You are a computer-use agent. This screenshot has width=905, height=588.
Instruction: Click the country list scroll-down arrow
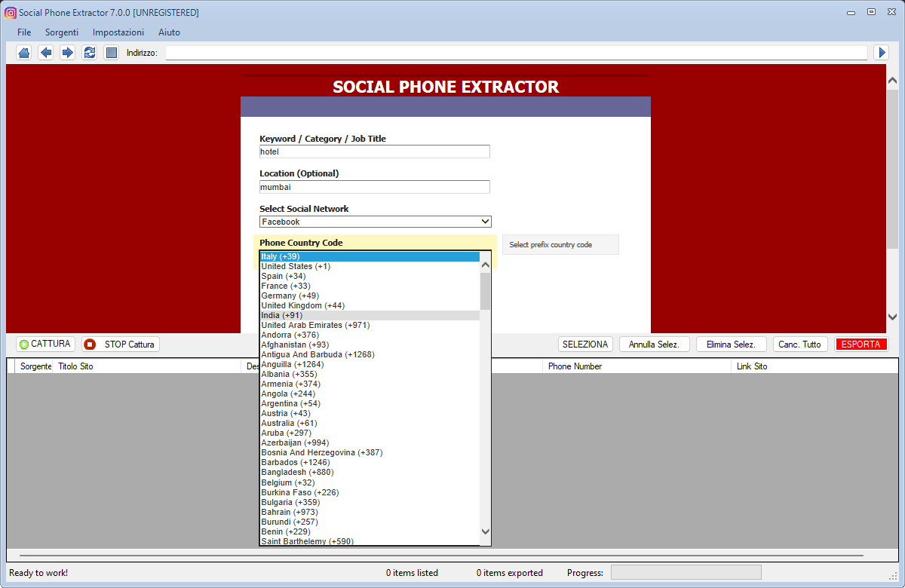click(486, 531)
